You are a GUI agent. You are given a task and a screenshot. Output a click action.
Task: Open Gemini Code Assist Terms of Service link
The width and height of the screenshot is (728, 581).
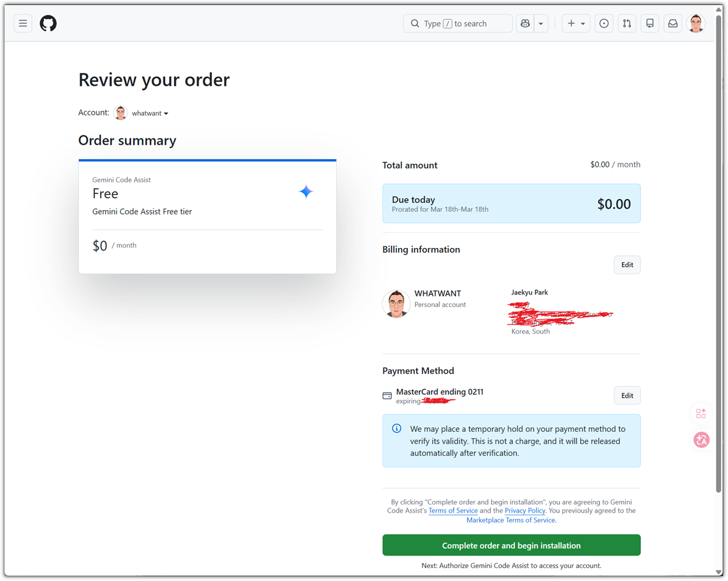[453, 510]
